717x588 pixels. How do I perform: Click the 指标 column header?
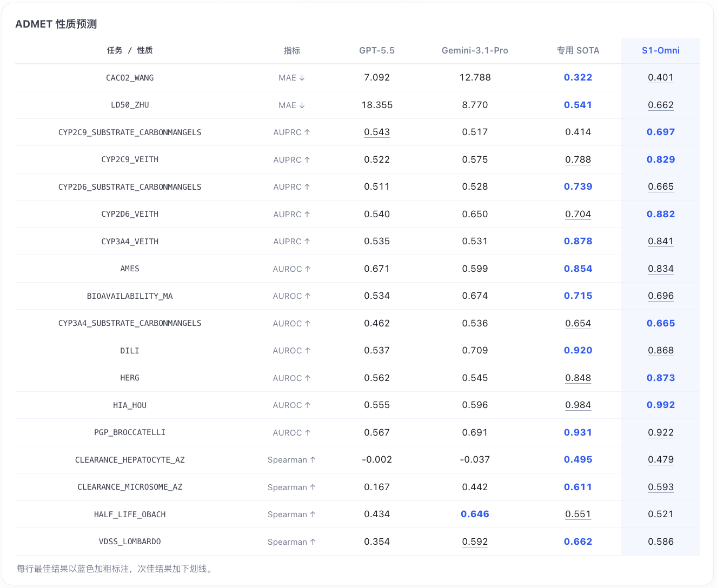pos(292,50)
